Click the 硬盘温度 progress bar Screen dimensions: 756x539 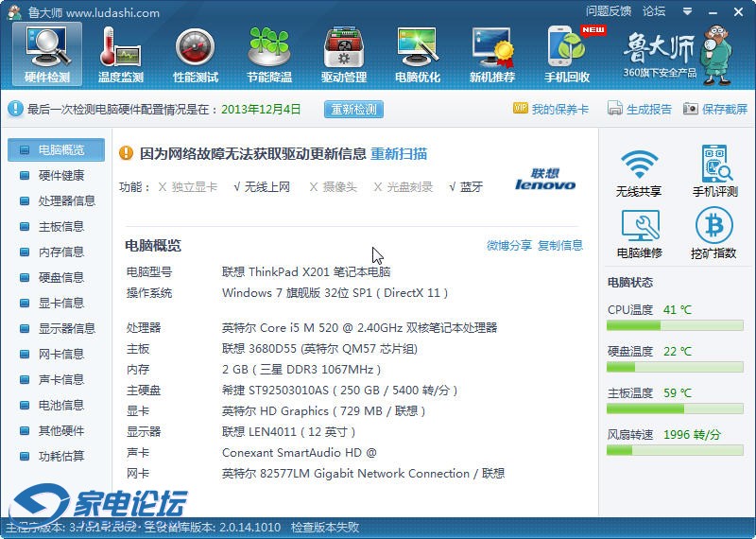tap(675, 368)
